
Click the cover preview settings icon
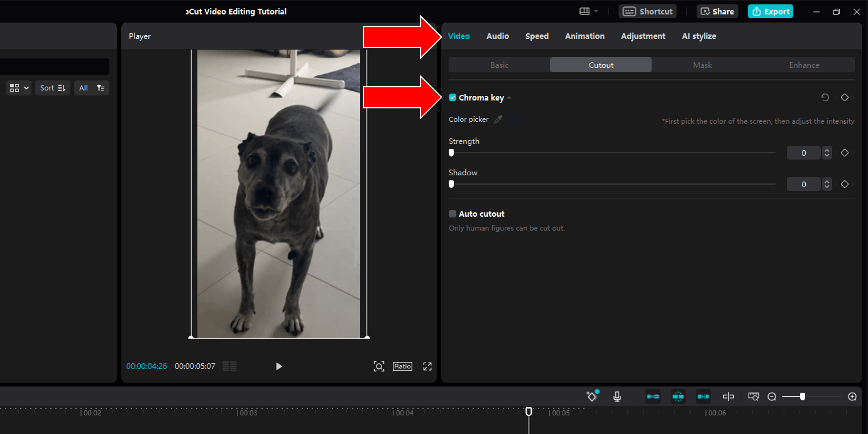pos(753,397)
